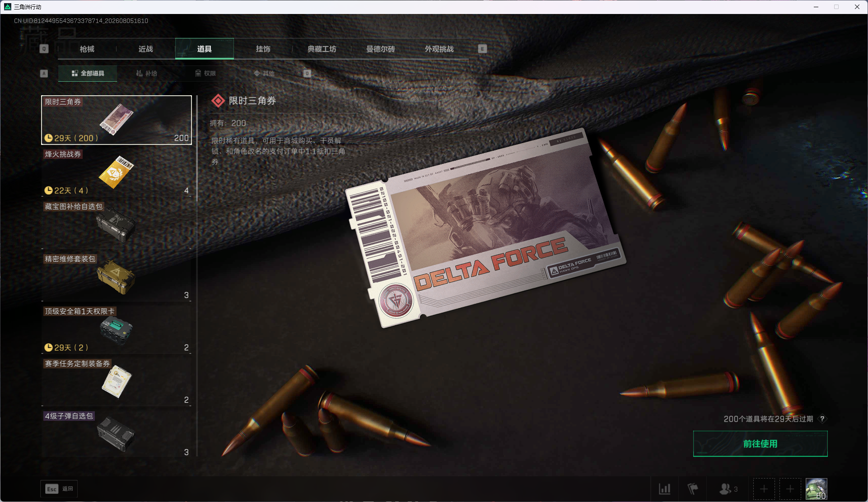Open the flags icon in bottom bar
This screenshot has width=868, height=502.
pyautogui.click(x=692, y=489)
